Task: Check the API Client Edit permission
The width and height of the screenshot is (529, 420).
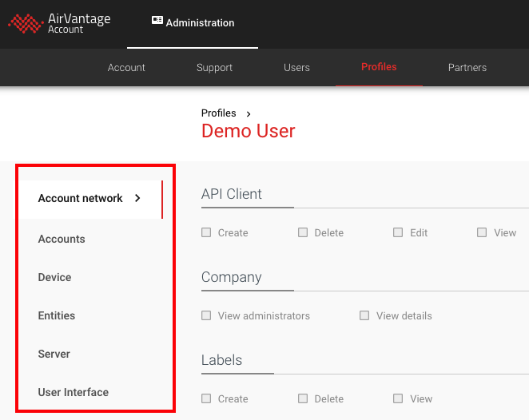Action: click(398, 232)
